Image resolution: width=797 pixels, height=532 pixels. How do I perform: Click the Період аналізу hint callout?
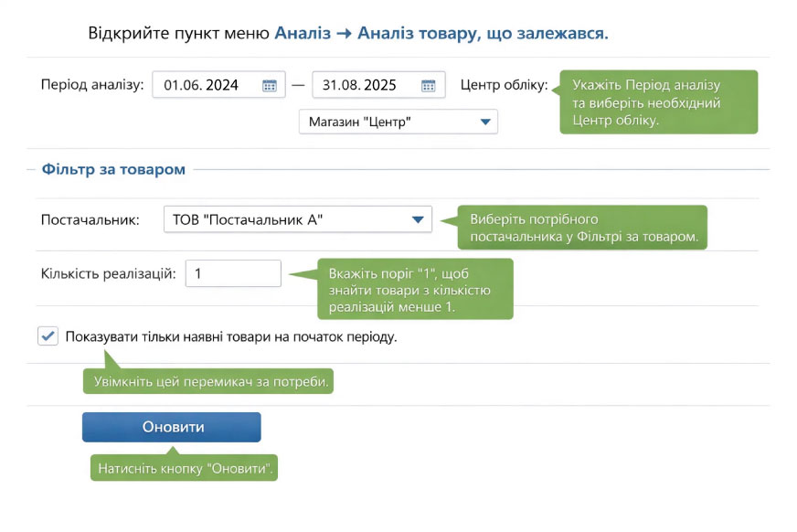point(658,103)
